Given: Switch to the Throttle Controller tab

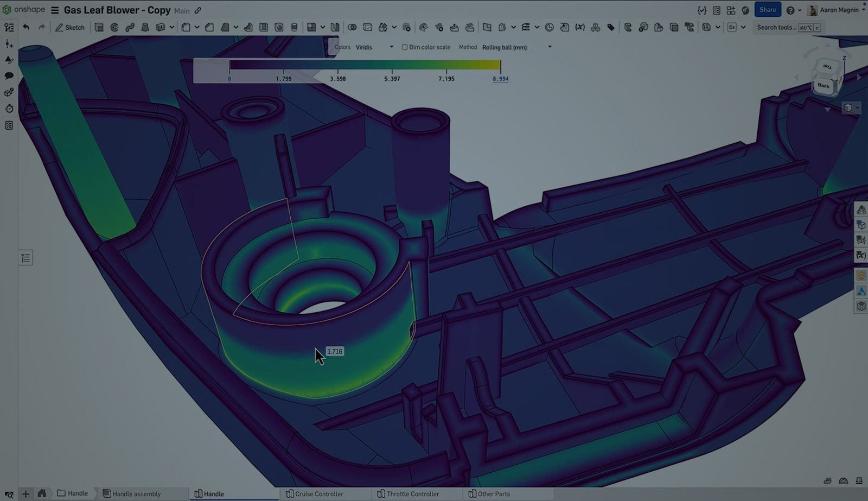Looking at the screenshot, I should [412, 494].
